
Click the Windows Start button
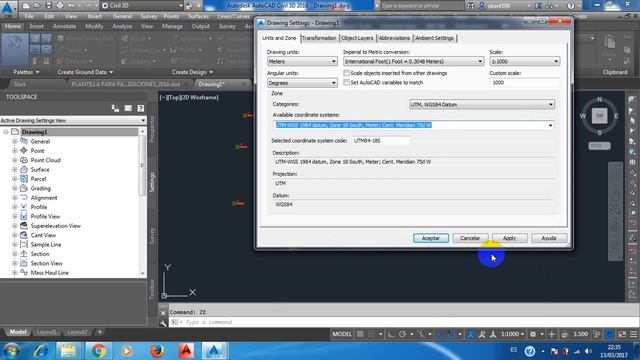coord(11,351)
